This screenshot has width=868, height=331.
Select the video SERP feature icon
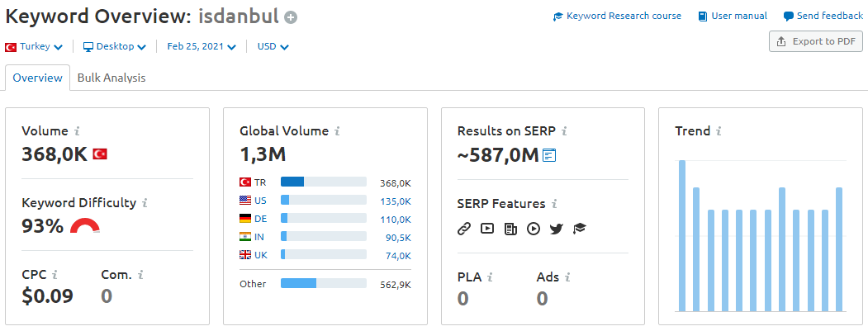(487, 228)
